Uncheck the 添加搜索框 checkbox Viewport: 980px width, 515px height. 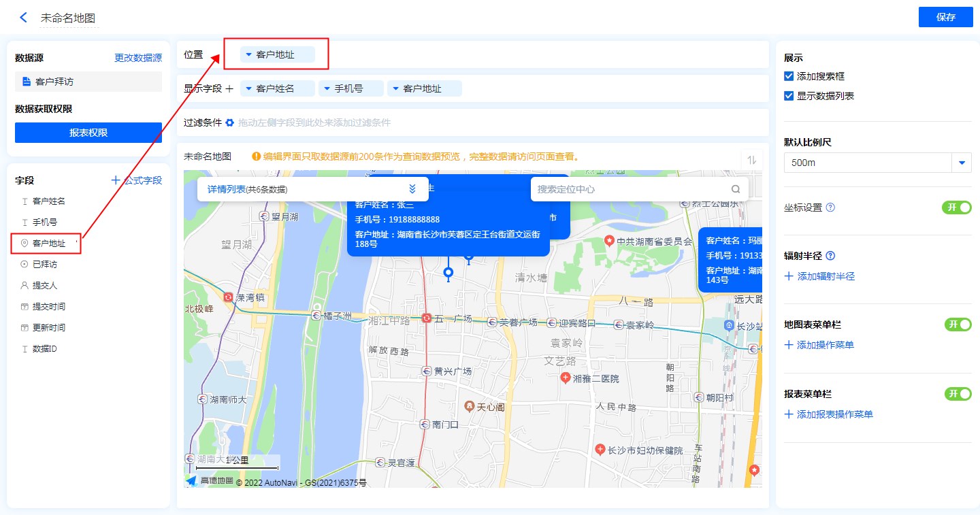tap(789, 77)
